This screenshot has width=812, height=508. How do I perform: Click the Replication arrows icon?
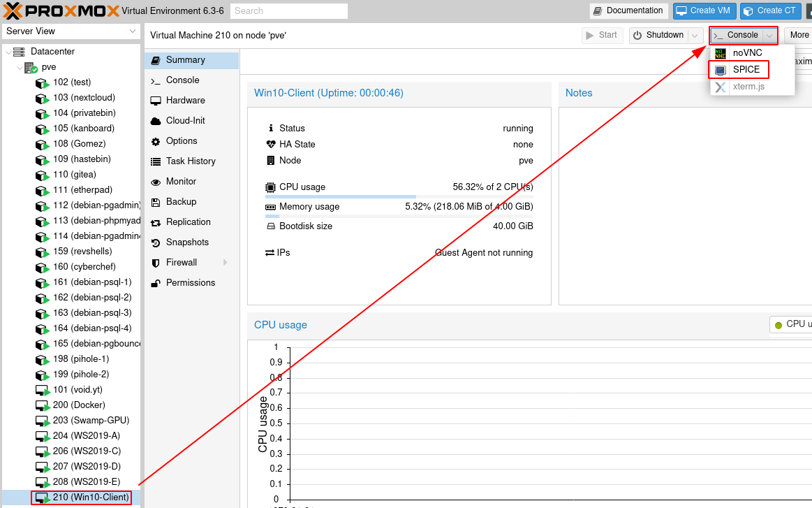[x=156, y=223]
